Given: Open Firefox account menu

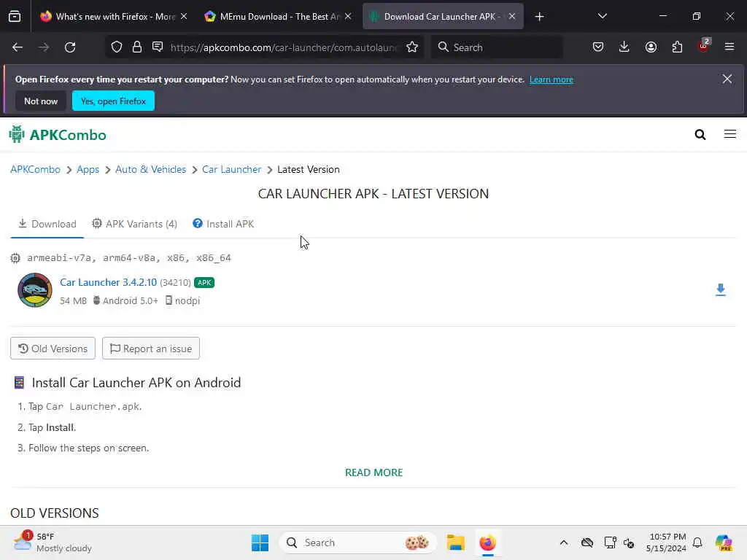Looking at the screenshot, I should pos(651,47).
